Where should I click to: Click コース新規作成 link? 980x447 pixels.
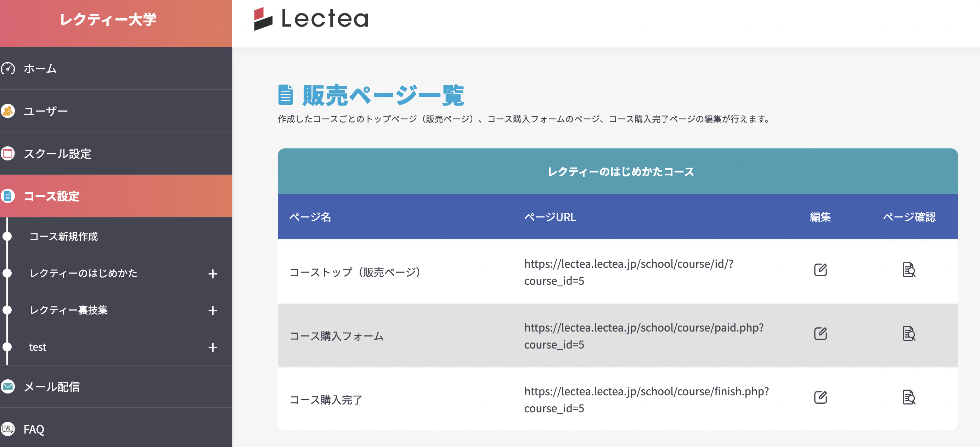tap(63, 237)
